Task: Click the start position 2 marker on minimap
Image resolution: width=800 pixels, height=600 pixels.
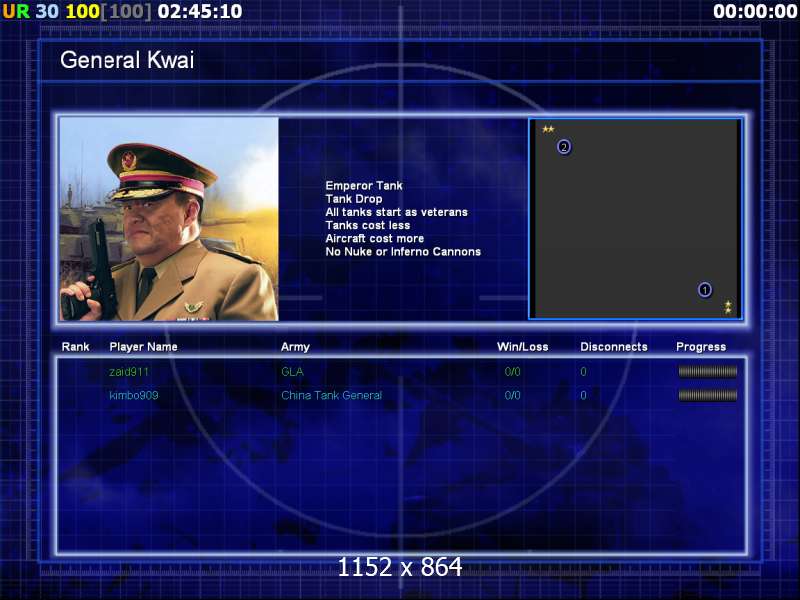Action: point(564,147)
